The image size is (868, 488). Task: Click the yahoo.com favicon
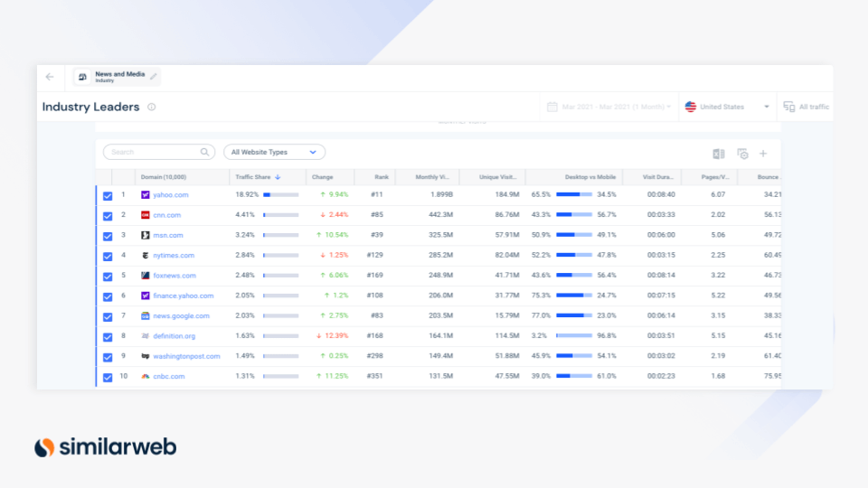pyautogui.click(x=145, y=195)
